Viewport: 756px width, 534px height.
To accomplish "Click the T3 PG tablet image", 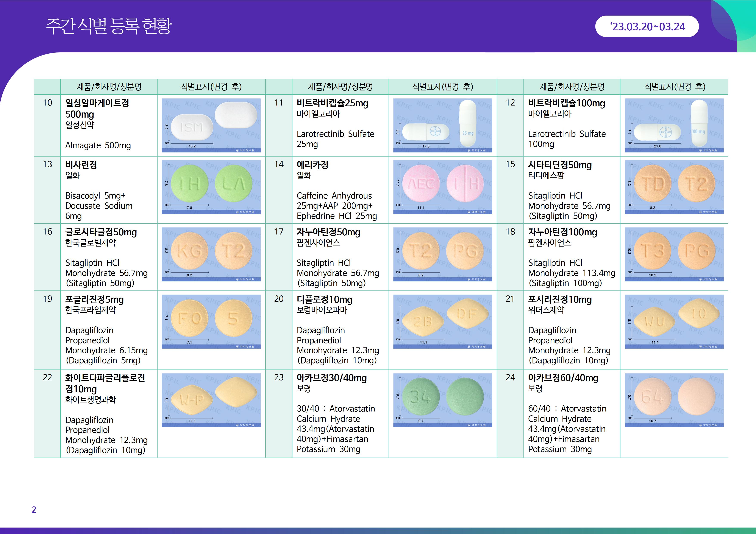I will (x=674, y=254).
